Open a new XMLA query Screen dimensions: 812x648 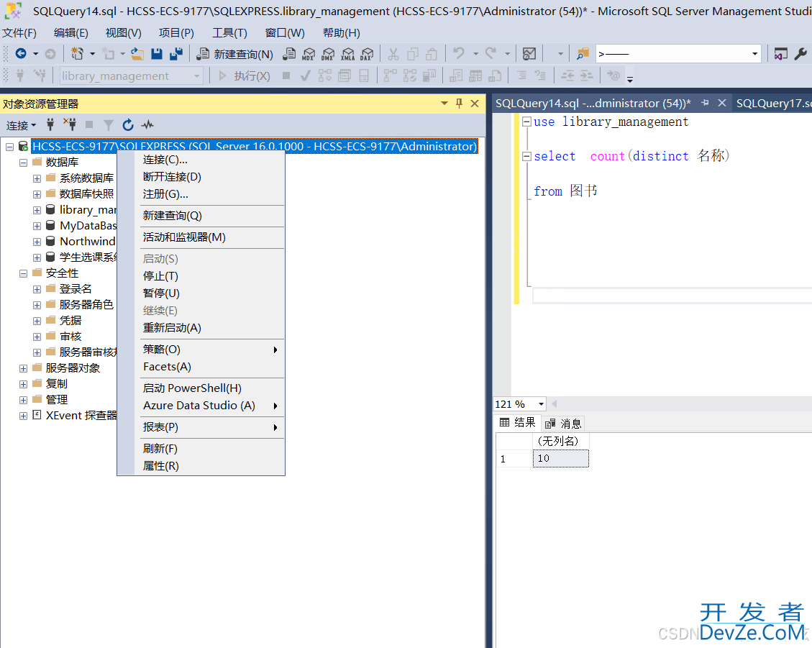point(348,54)
